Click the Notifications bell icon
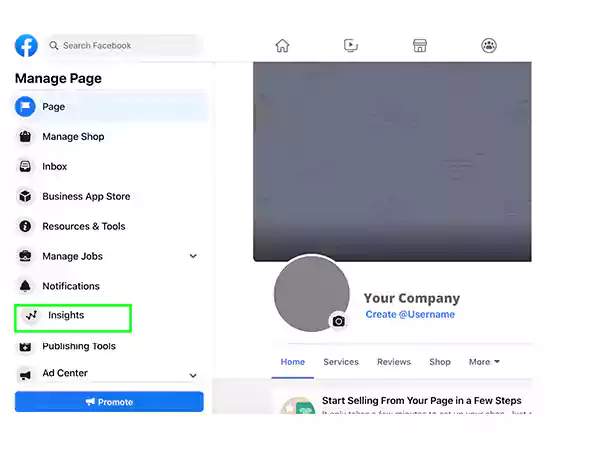 tap(25, 286)
